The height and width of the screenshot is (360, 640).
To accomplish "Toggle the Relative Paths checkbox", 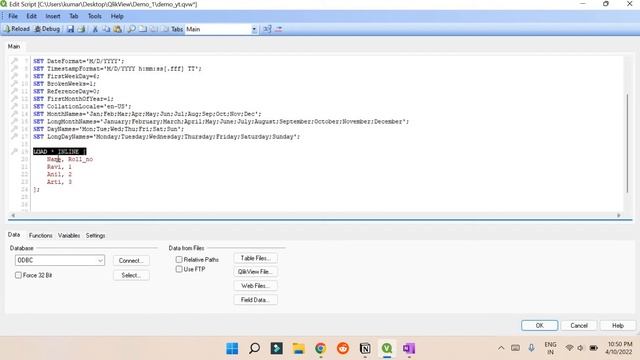I will click(x=179, y=259).
